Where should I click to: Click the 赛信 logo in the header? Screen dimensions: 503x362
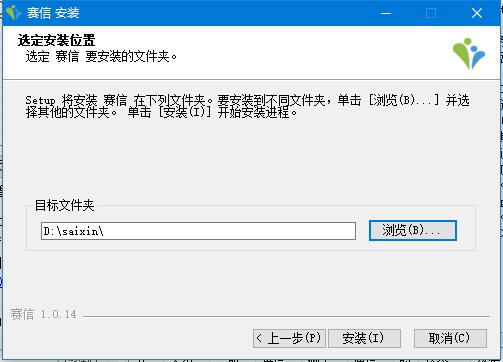[x=469, y=53]
